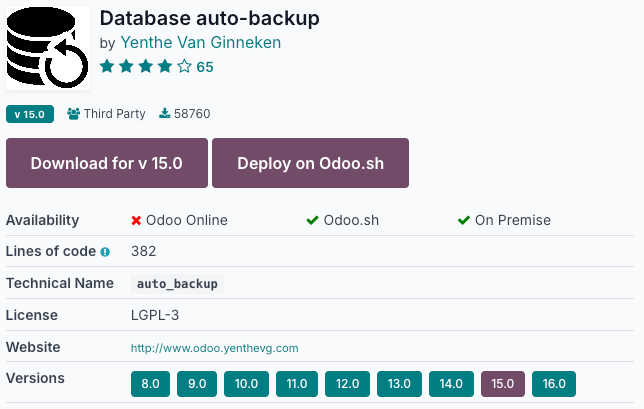Switch to version 14.0
Screen dimensions: 644x409
[451, 384]
